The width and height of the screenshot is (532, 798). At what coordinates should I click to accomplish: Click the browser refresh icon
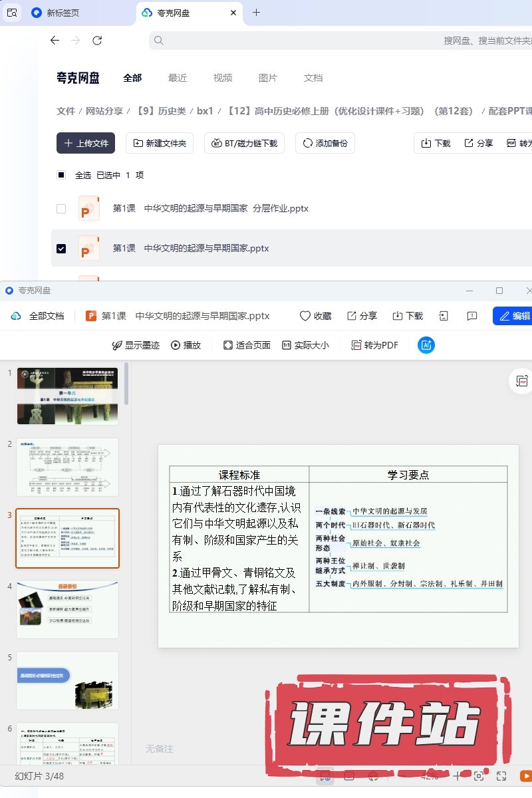[x=97, y=41]
